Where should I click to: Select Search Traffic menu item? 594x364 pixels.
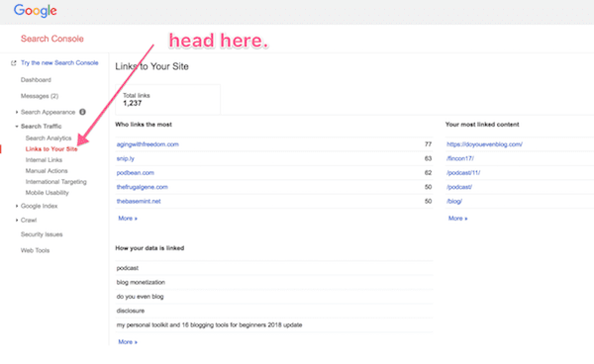coord(41,127)
